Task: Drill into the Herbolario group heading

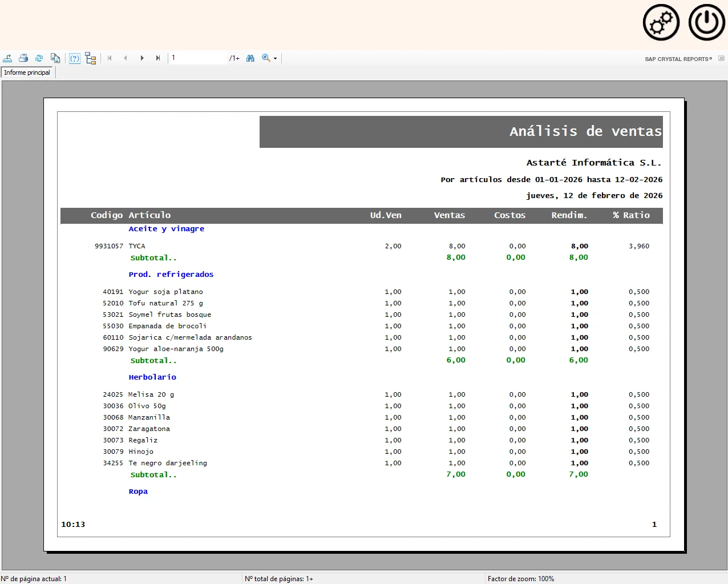Action: coord(152,377)
